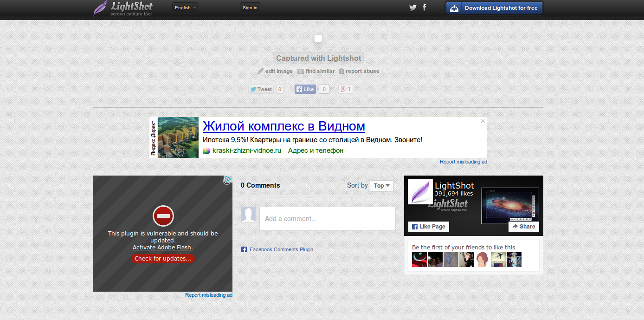
Task: Close the Yandex Direct banner ad
Action: tap(483, 121)
